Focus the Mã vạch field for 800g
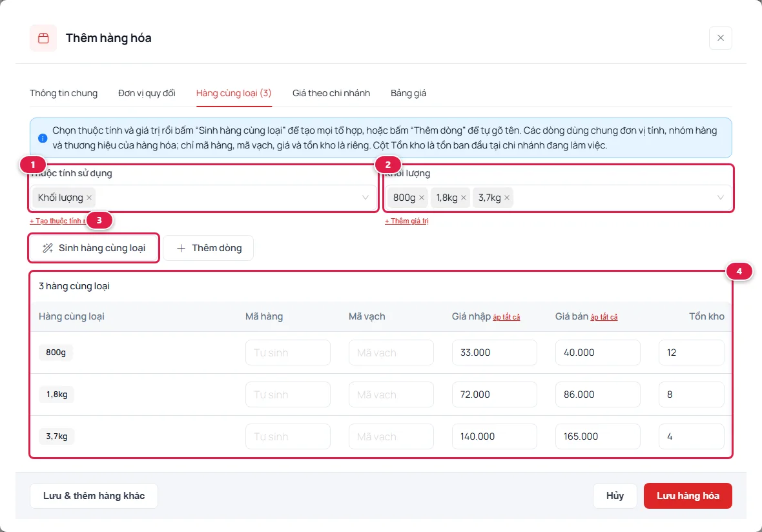Screen dimensions: 762x532 click(391, 353)
